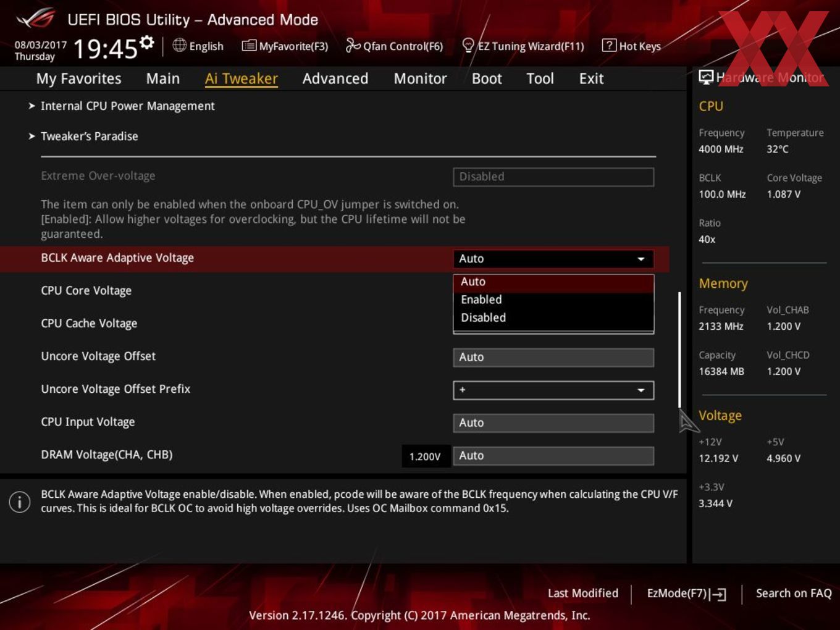
Task: Click the BCLK 100.0 MHz value
Action: 722,194
